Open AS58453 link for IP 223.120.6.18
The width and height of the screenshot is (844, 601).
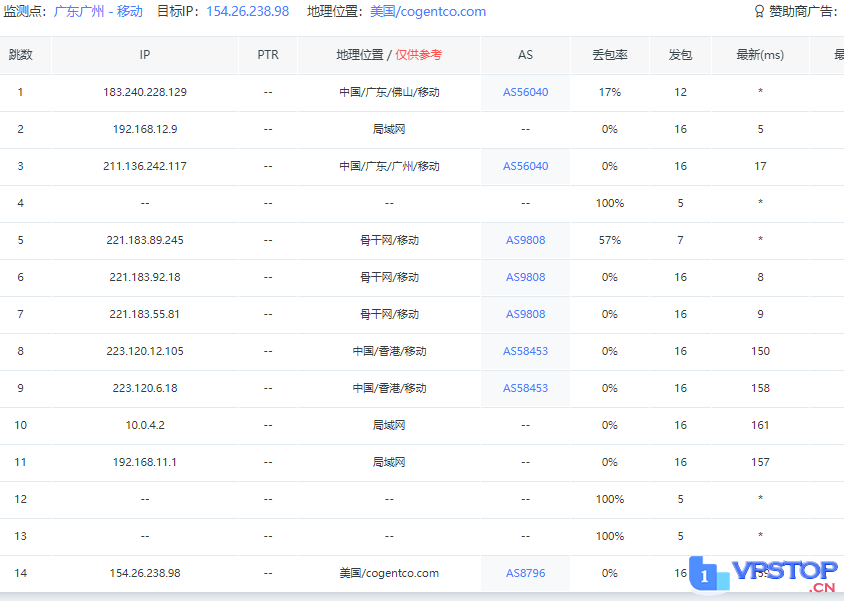coord(525,388)
